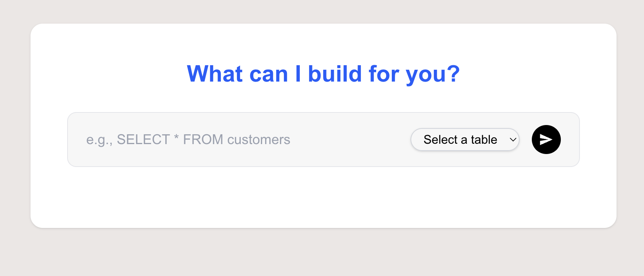The image size is (644, 276).
Task: Click the word "build" in the blue heading
Action: [335, 74]
